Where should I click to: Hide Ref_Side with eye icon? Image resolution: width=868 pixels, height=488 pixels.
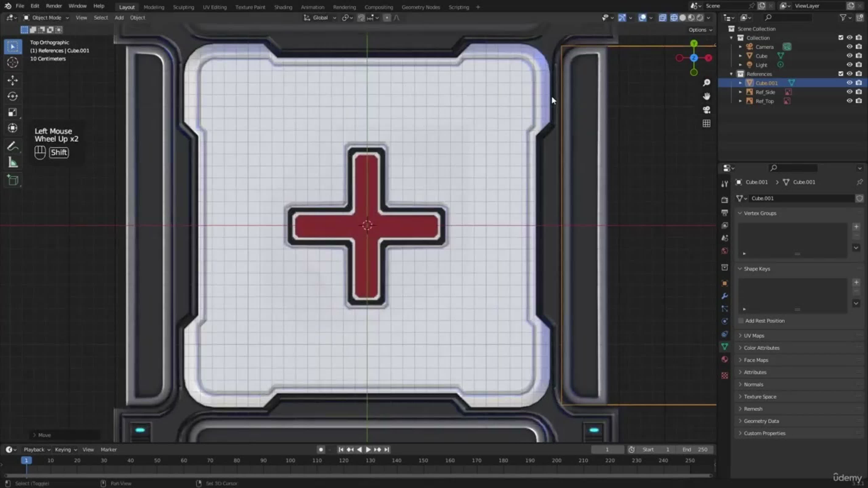coord(850,91)
